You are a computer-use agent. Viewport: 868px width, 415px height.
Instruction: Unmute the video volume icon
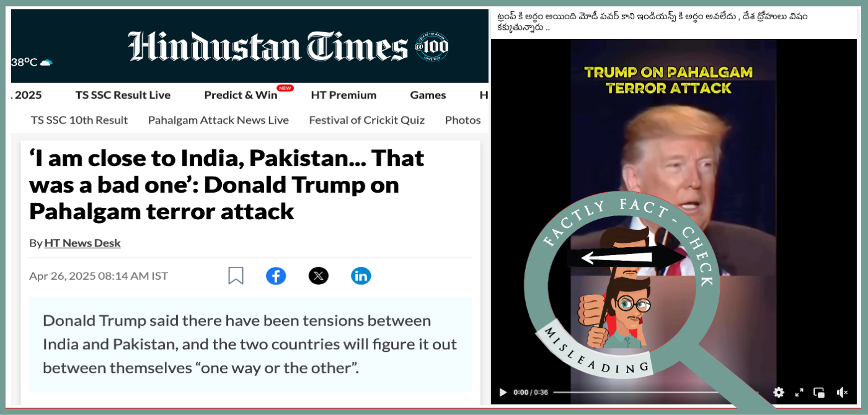pos(842,393)
